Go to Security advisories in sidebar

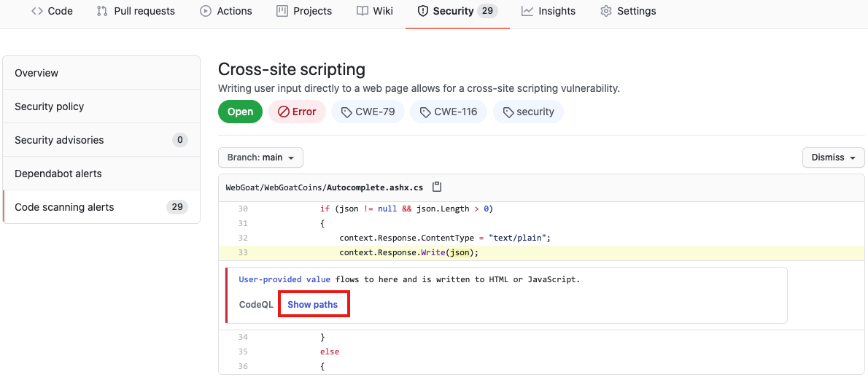59,140
